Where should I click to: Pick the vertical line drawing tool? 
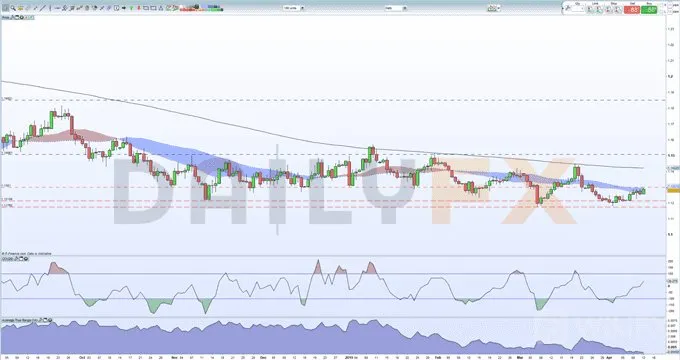point(50,8)
